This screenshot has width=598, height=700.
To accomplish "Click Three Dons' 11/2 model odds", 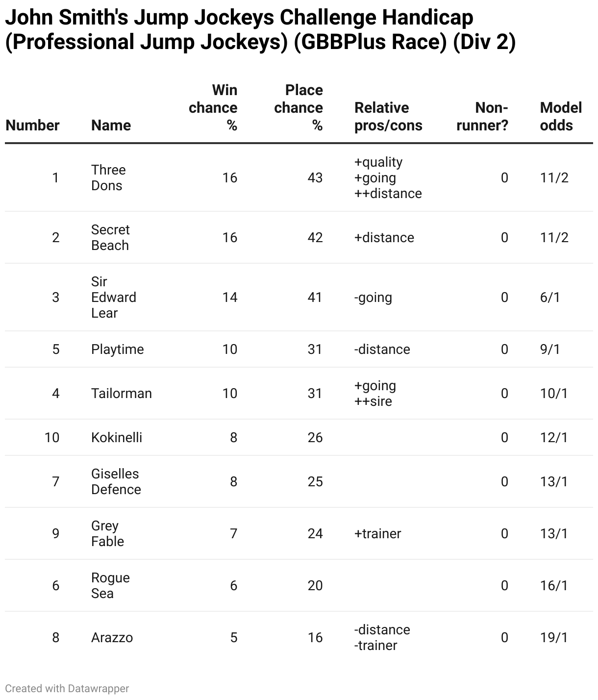I will [554, 177].
